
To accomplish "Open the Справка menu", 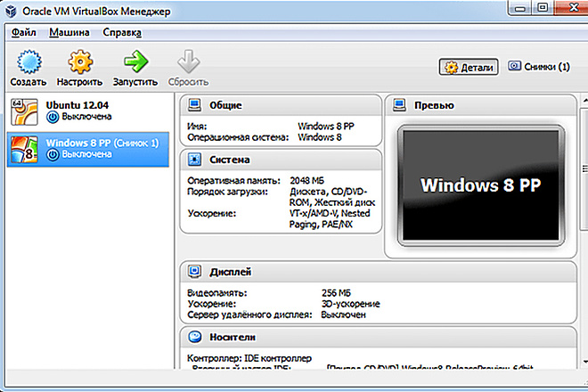I will pyautogui.click(x=121, y=33).
